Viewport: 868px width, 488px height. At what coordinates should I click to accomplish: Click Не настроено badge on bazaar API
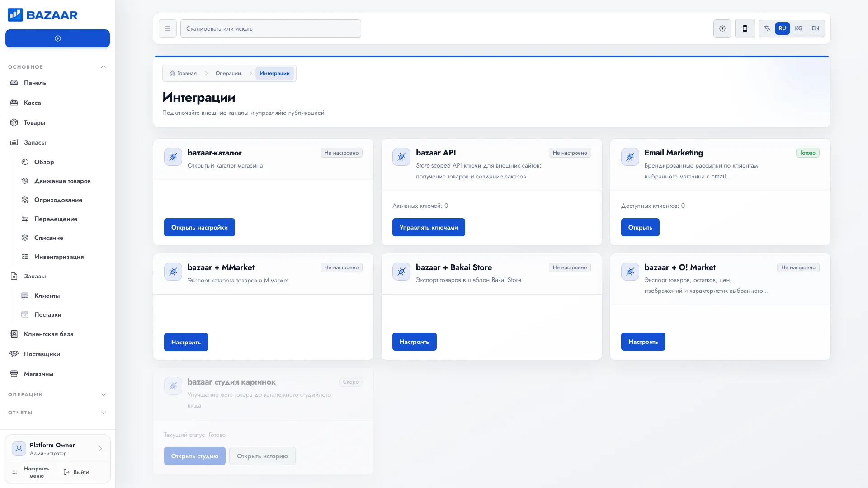pyautogui.click(x=570, y=153)
